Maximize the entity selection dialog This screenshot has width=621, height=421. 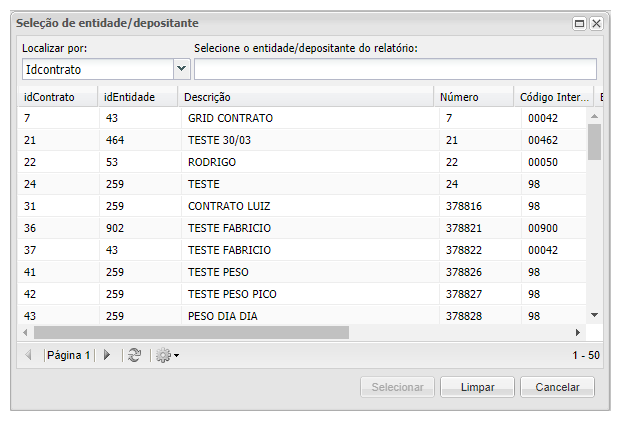point(579,22)
